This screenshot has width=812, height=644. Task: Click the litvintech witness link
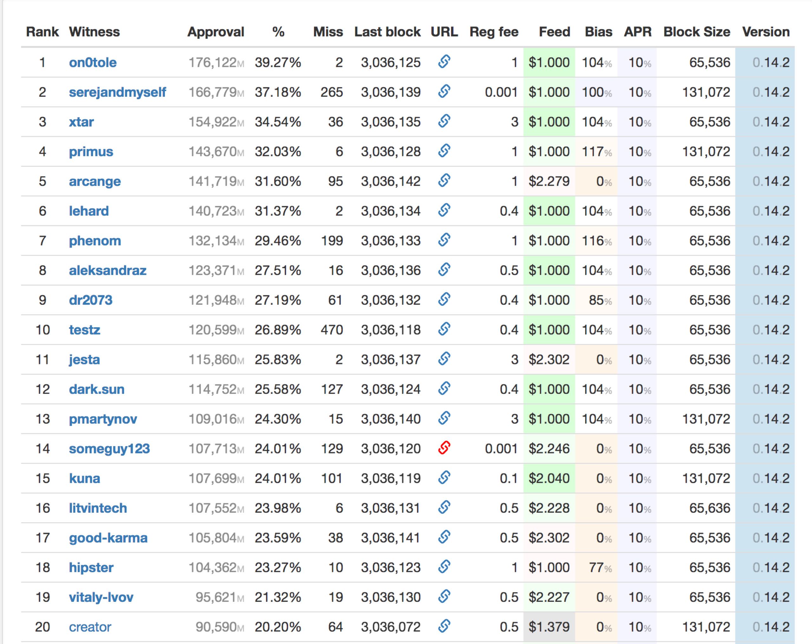click(98, 508)
